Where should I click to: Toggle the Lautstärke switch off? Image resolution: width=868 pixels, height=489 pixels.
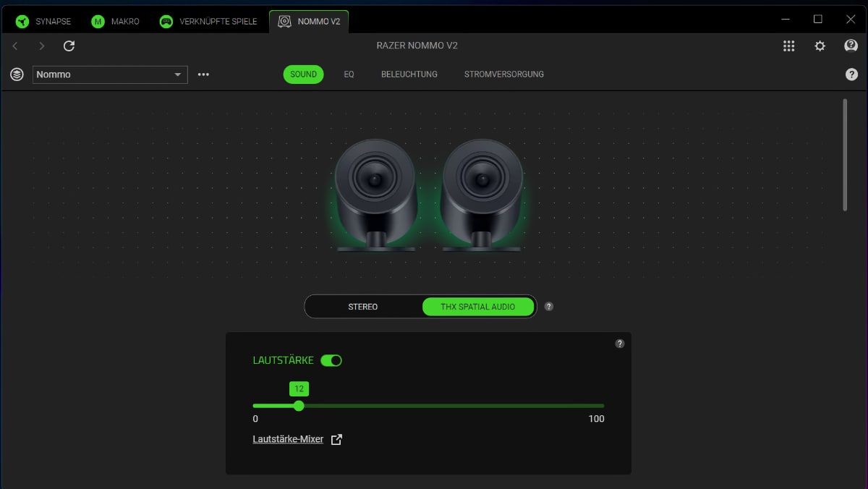[331, 360]
